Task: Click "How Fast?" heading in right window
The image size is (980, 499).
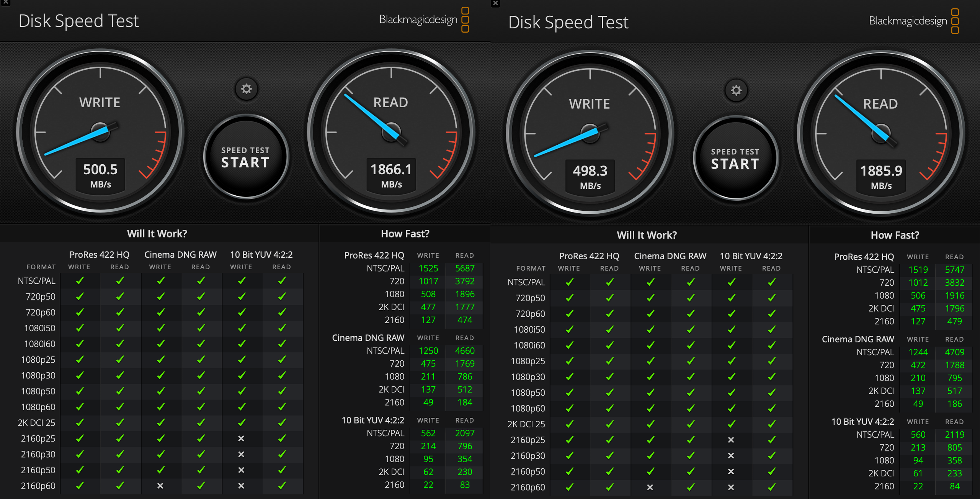Action: 895,235
